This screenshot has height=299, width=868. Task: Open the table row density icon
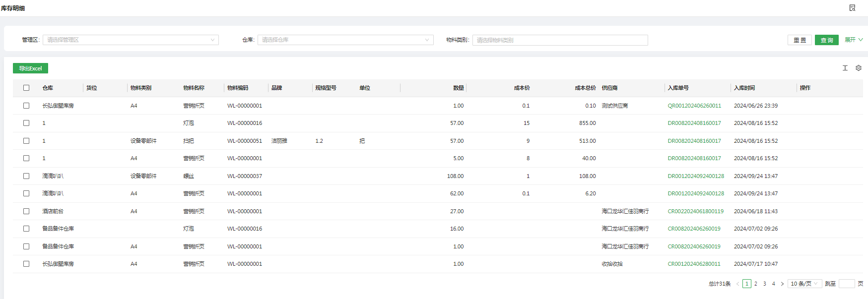tap(845, 68)
